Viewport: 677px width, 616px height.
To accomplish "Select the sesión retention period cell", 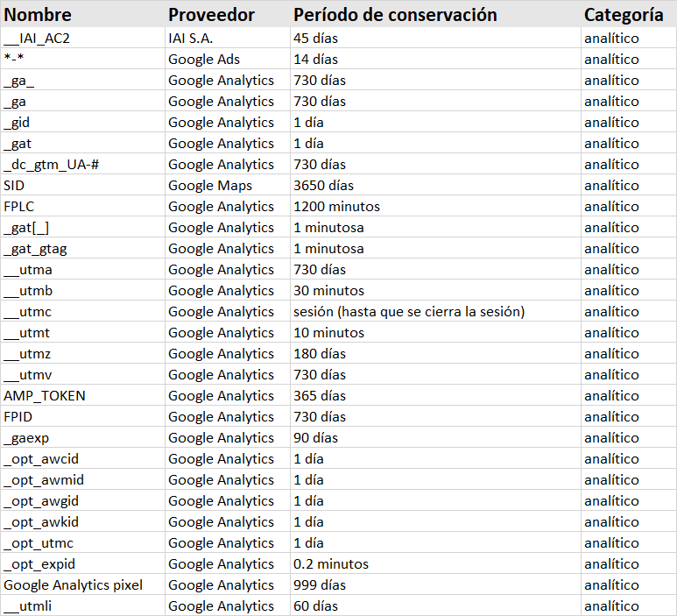I will coord(408,312).
